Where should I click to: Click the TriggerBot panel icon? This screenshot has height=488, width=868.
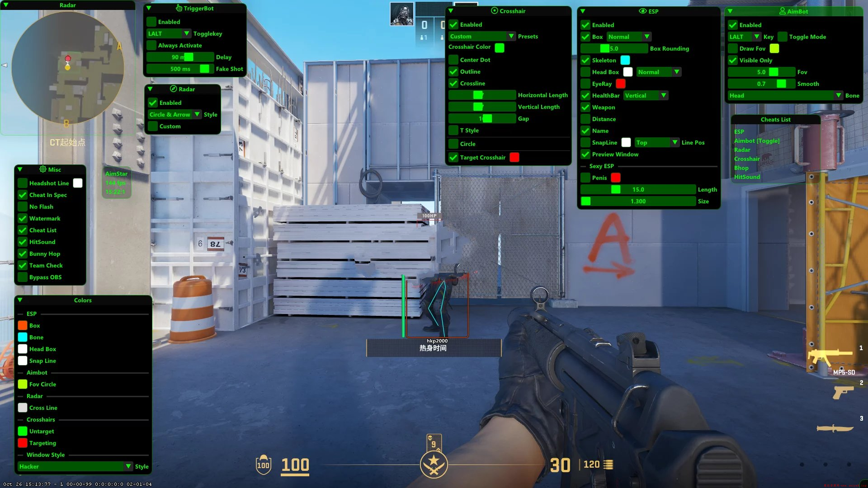[x=179, y=8]
